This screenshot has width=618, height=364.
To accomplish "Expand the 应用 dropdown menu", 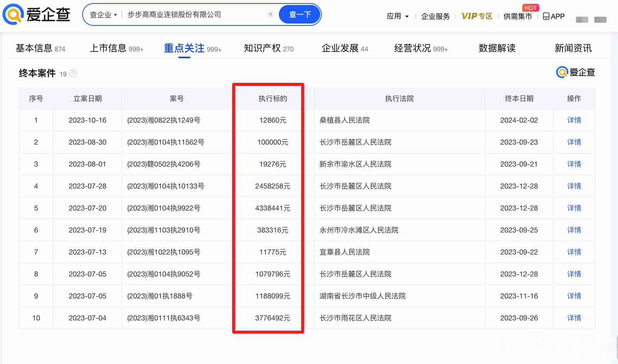I will point(397,16).
